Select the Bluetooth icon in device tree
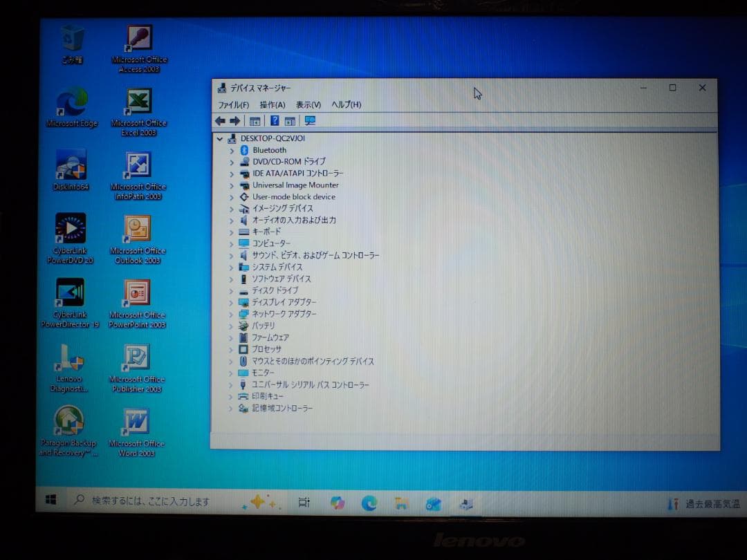 pos(244,150)
